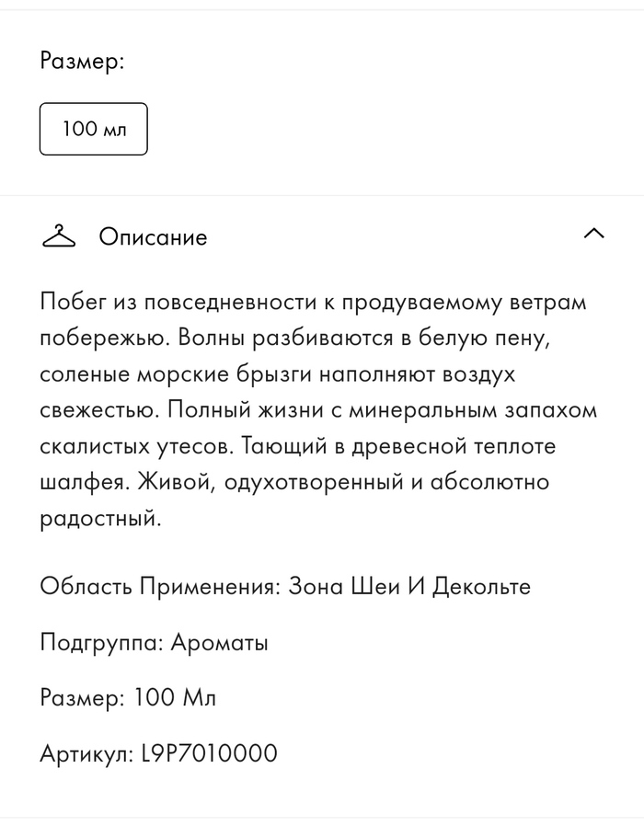
Task: Click the hanger icon beside Описание
Action: (x=58, y=236)
